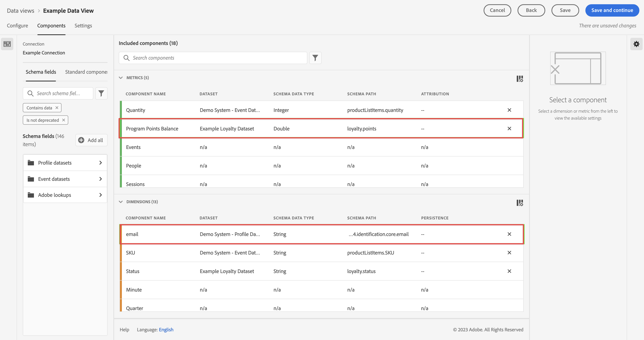
Task: Remove the Status dimension row
Action: coord(509,271)
